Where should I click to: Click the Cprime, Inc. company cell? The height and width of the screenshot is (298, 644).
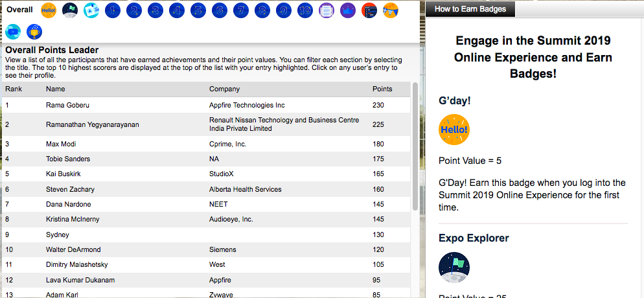pos(227,144)
